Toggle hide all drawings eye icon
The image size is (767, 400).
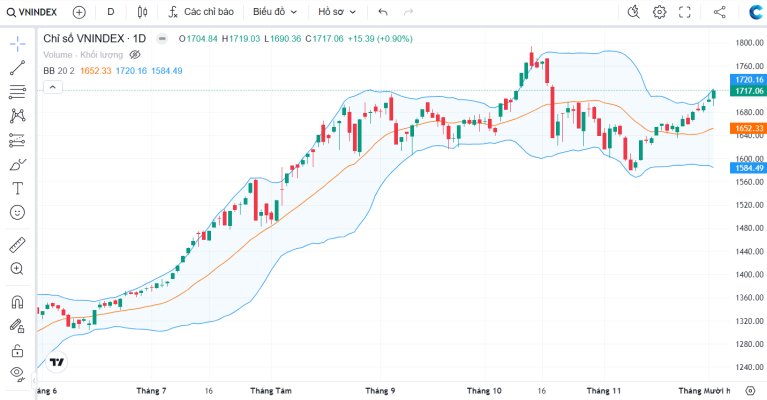pos(17,374)
